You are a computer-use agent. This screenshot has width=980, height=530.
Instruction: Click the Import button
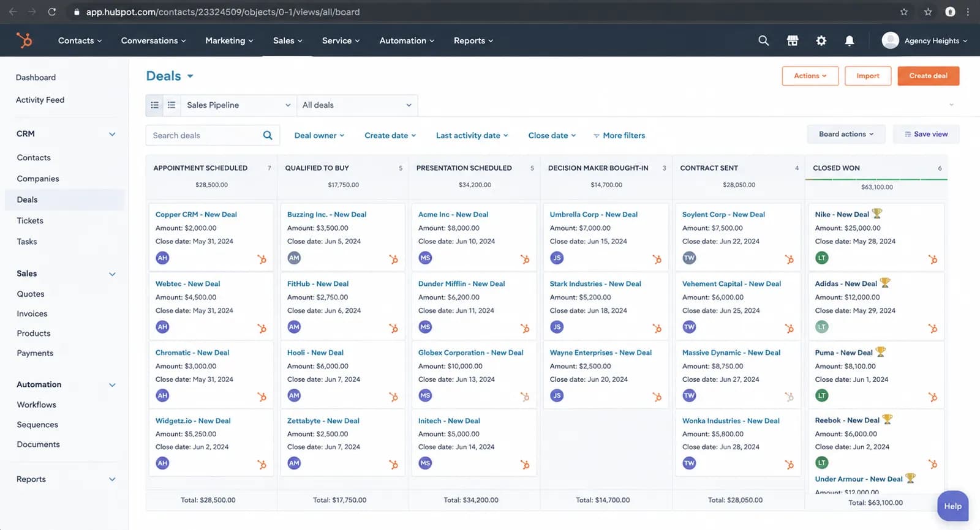coord(867,76)
